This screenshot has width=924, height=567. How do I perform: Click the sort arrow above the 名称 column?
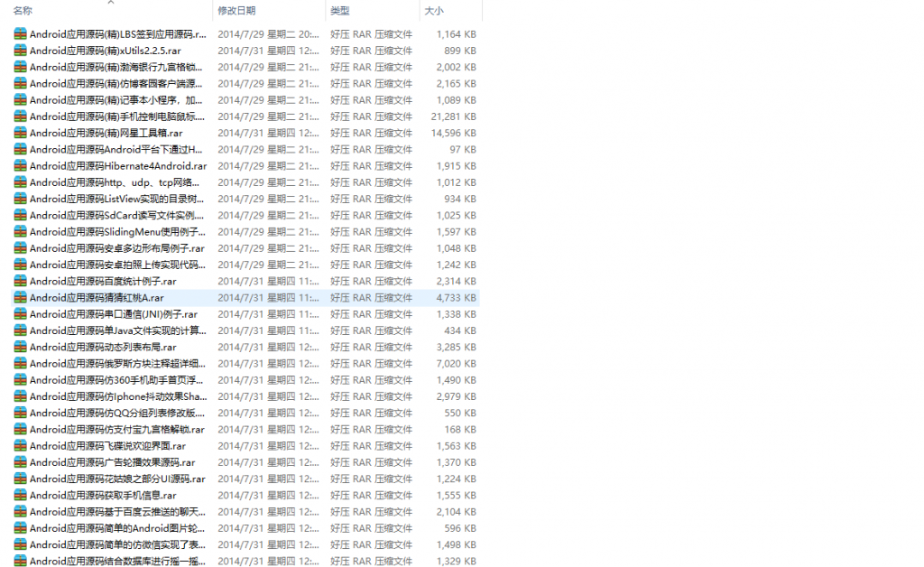pos(111,3)
